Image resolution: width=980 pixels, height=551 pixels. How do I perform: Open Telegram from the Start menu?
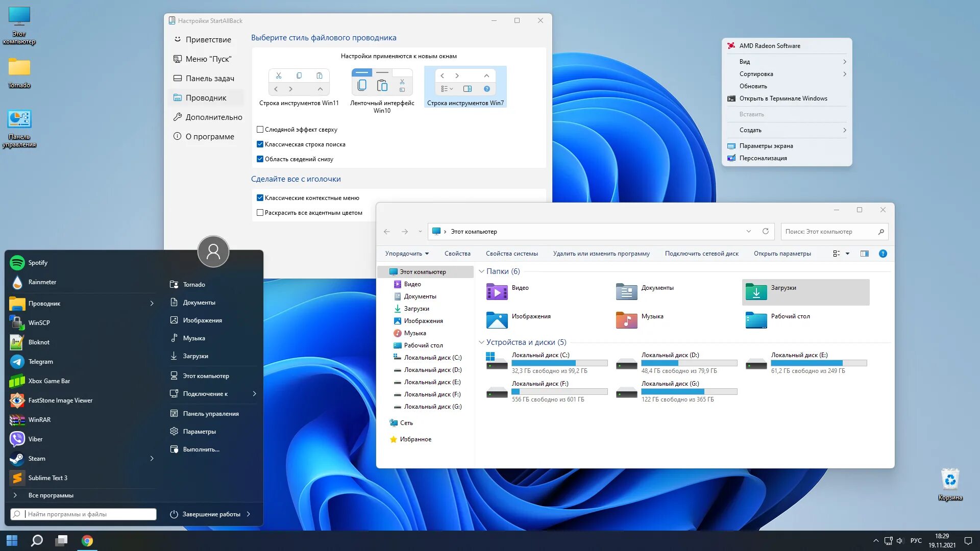tap(40, 361)
